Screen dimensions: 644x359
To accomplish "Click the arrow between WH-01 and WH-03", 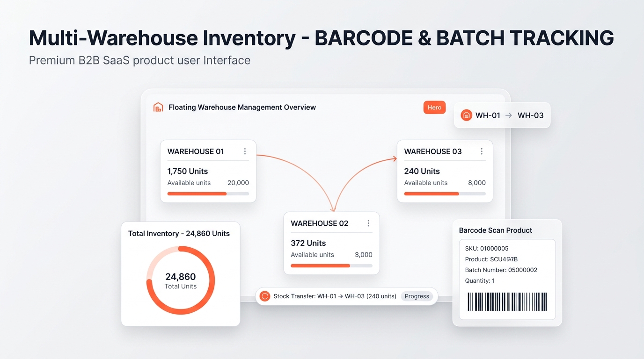I will [509, 115].
